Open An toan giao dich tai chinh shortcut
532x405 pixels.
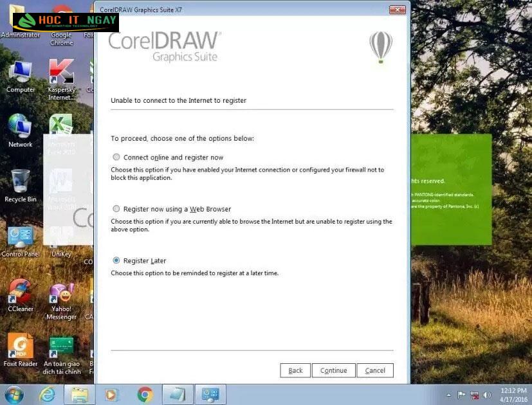click(x=62, y=355)
